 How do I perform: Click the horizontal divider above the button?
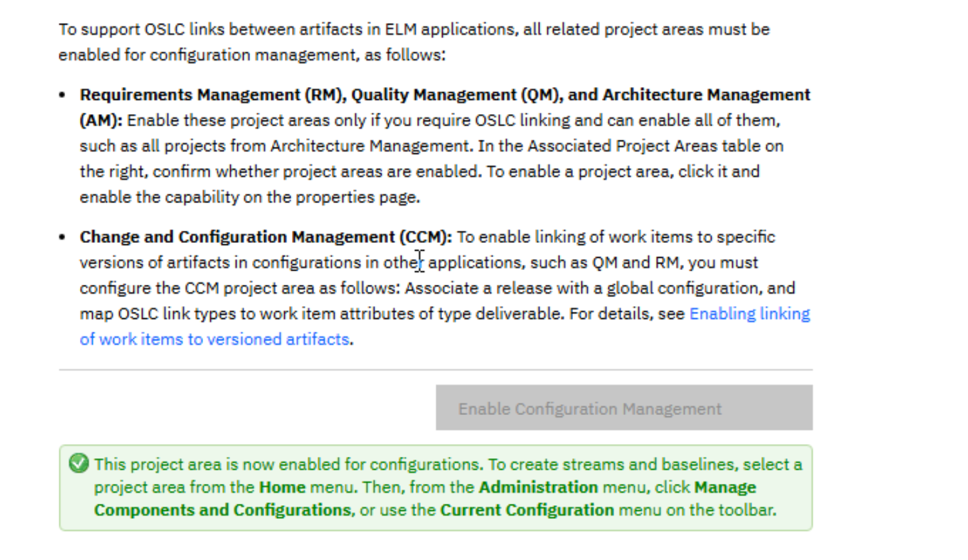click(436, 370)
